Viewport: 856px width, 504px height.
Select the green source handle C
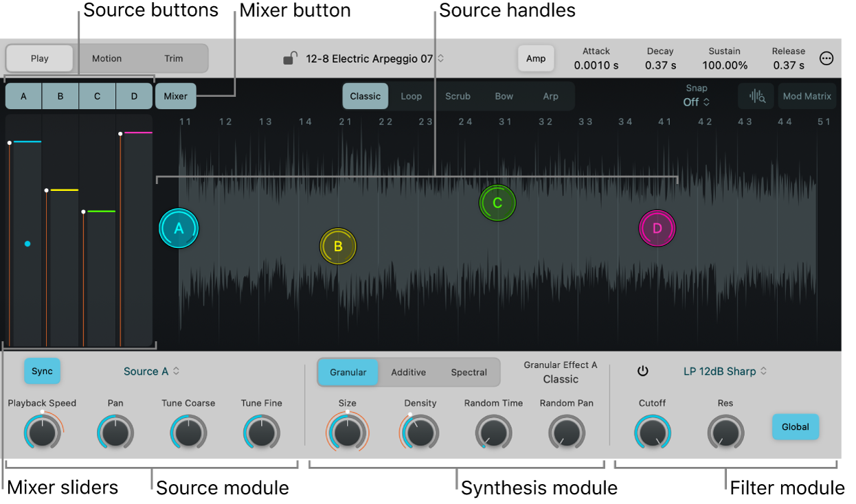tap(497, 203)
